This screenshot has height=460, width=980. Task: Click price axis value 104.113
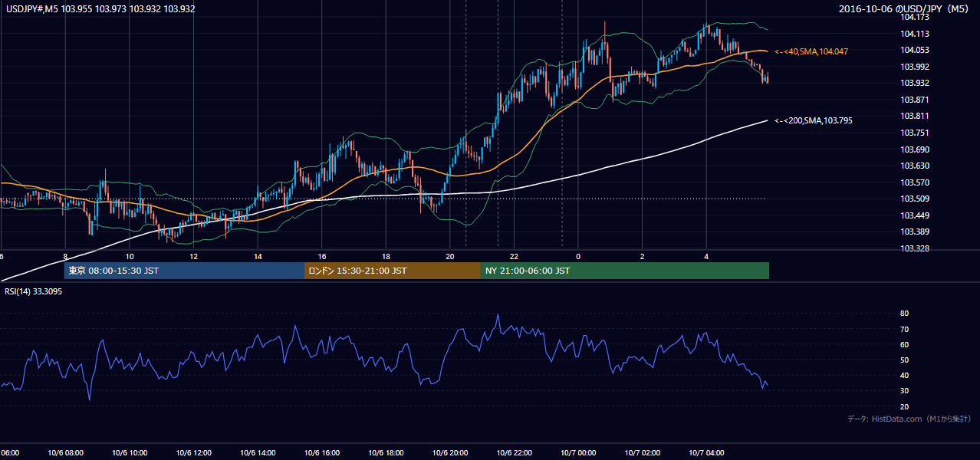tap(914, 34)
